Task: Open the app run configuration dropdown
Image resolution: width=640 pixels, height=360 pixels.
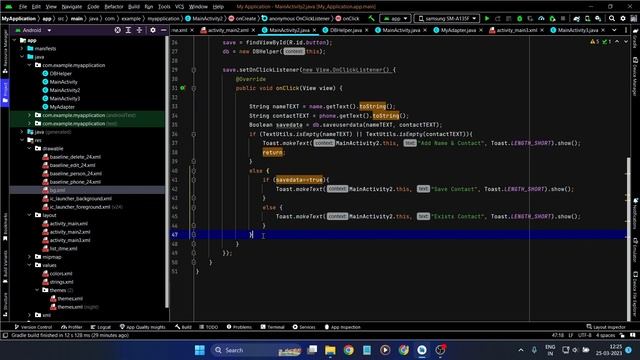Action: point(395,18)
